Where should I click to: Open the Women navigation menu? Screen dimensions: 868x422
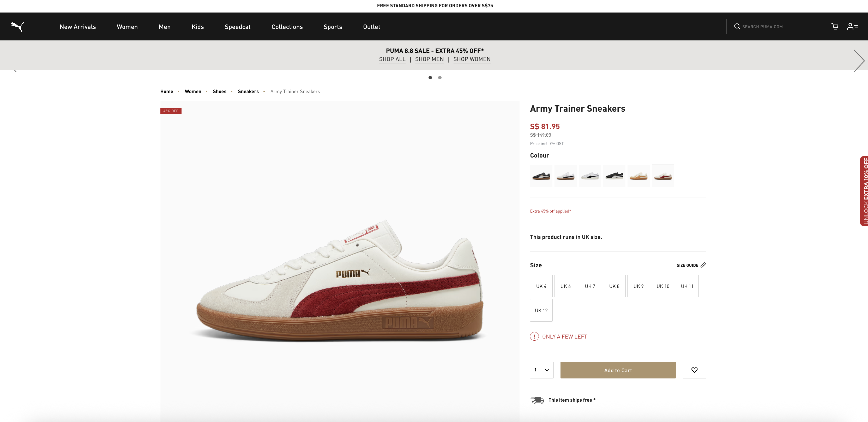127,27
